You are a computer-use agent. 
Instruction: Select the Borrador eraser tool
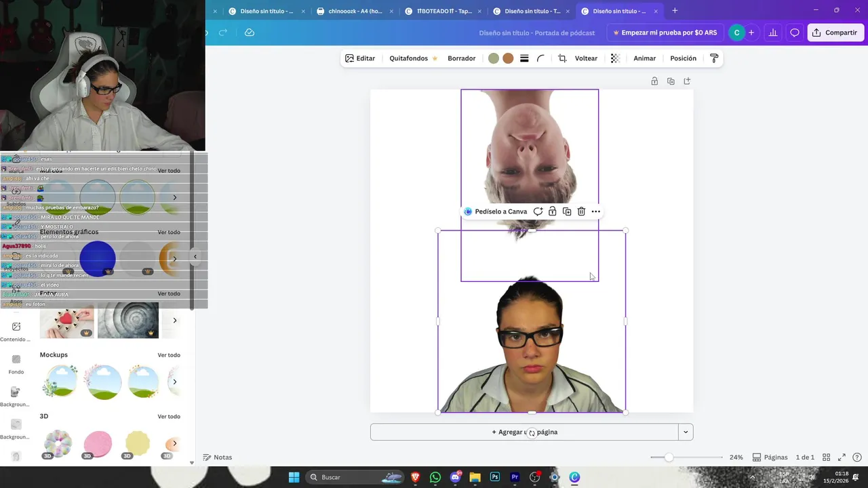tap(461, 58)
